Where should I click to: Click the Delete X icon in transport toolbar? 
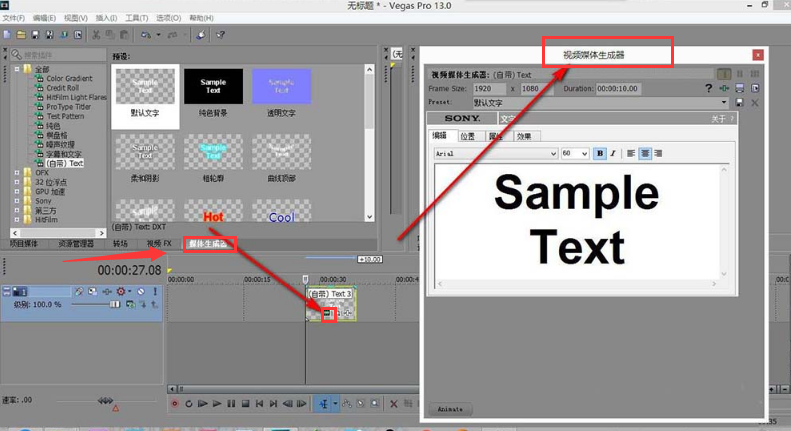click(x=393, y=404)
